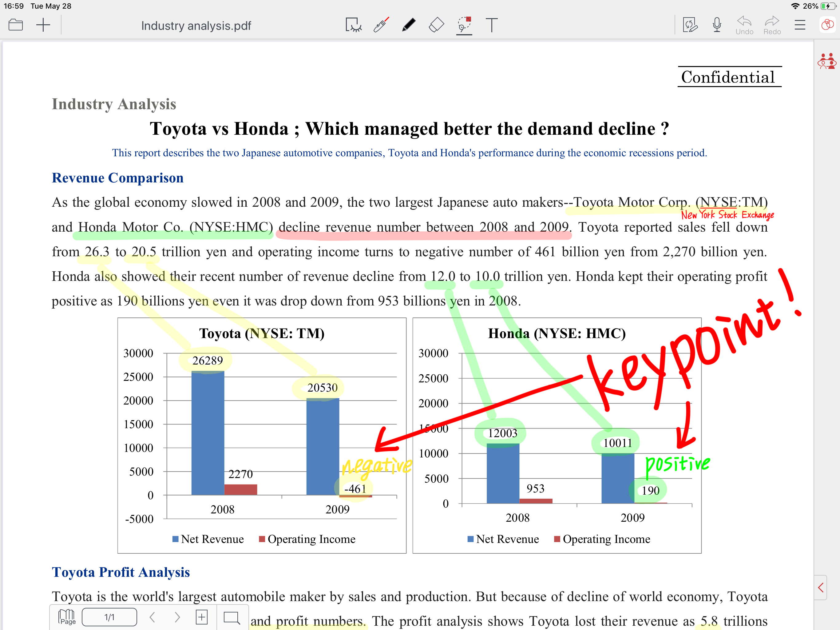840x630 pixels.
Task: Click the 1/1 page number field
Action: coord(109,617)
